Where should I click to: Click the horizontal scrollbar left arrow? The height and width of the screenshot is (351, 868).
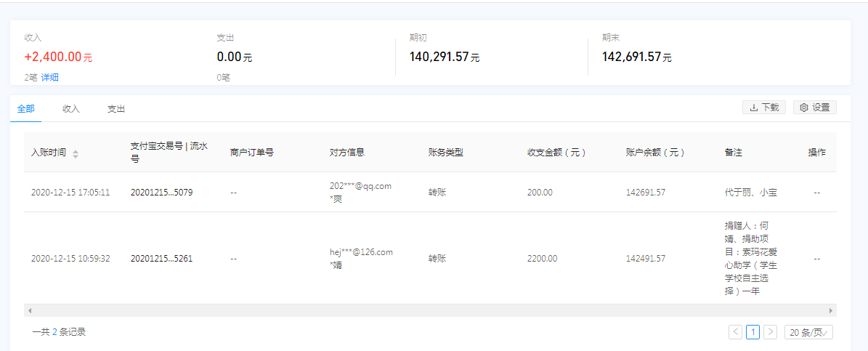tap(29, 310)
